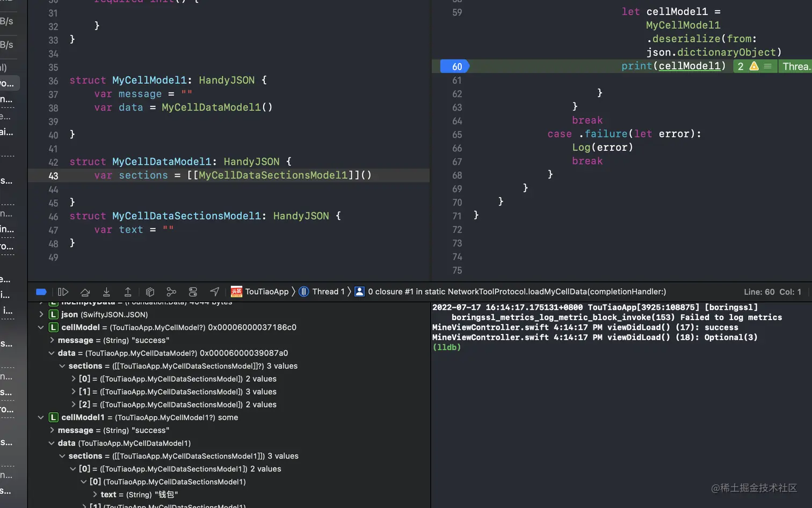Click the (lldb) console prompt

click(x=447, y=347)
